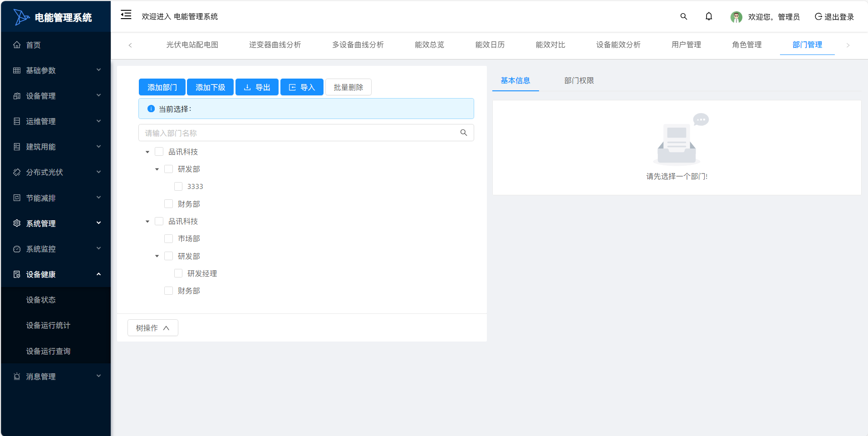Check the first 品讯科技 checkbox

pyautogui.click(x=159, y=152)
